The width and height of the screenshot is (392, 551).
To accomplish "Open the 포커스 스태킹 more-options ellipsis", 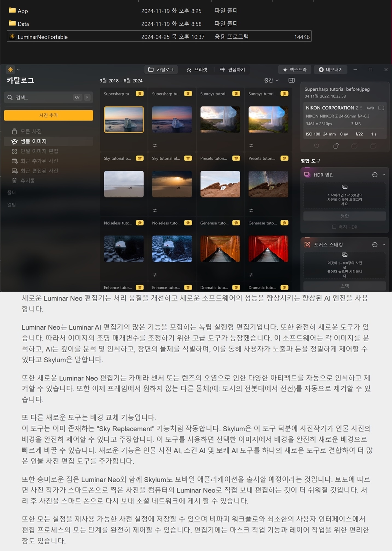I will 375,245.
